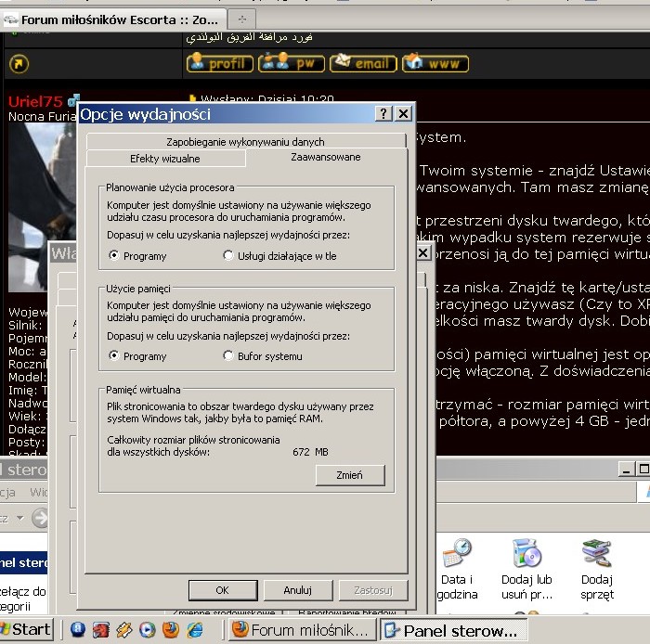
Task: Click the media player quick launch icon
Action: [147, 629]
